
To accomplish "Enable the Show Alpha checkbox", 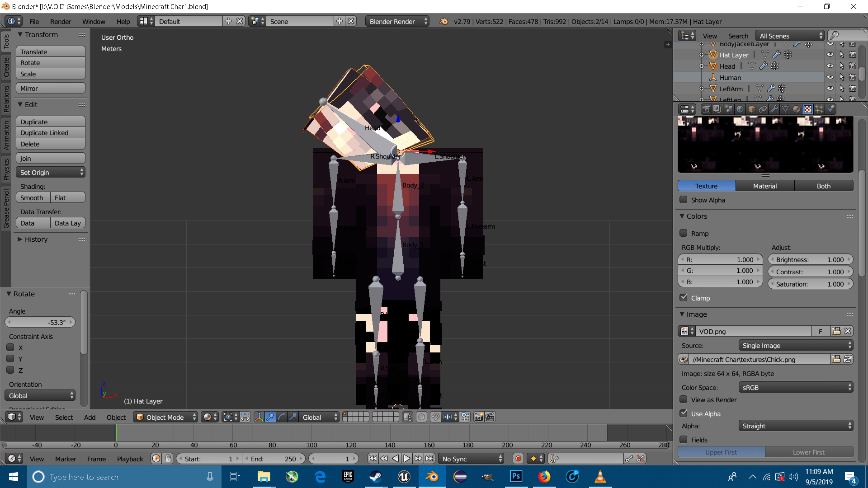I will click(684, 200).
